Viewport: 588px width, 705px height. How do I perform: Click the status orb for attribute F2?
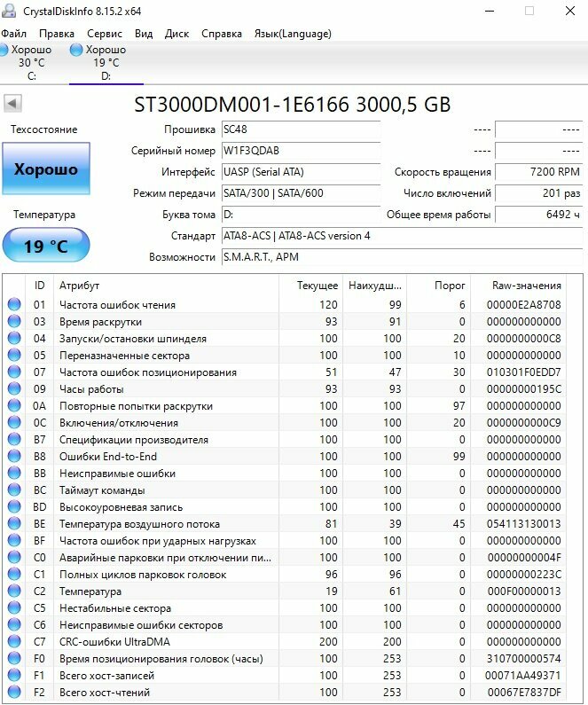[x=14, y=693]
